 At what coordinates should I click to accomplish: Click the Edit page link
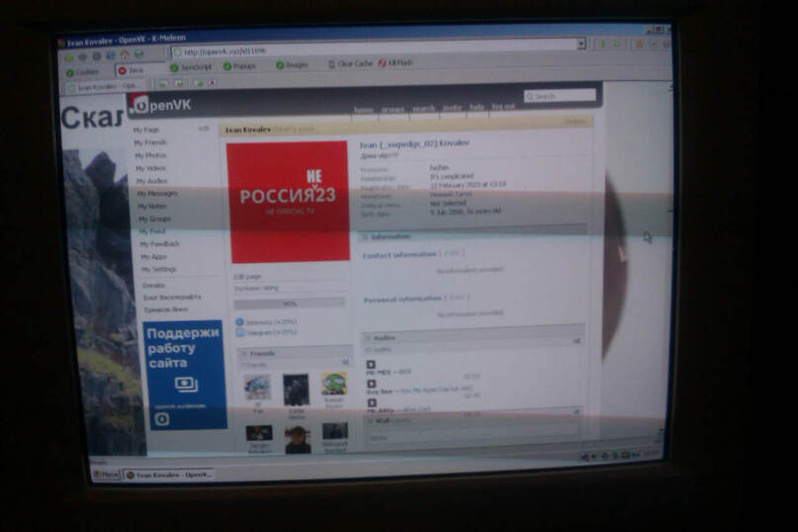coord(247,277)
